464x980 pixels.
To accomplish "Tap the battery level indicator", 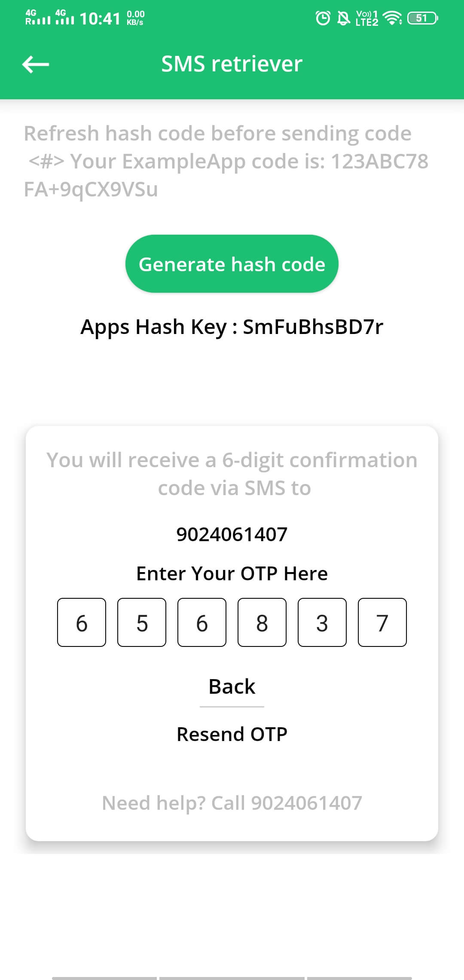I will click(423, 18).
